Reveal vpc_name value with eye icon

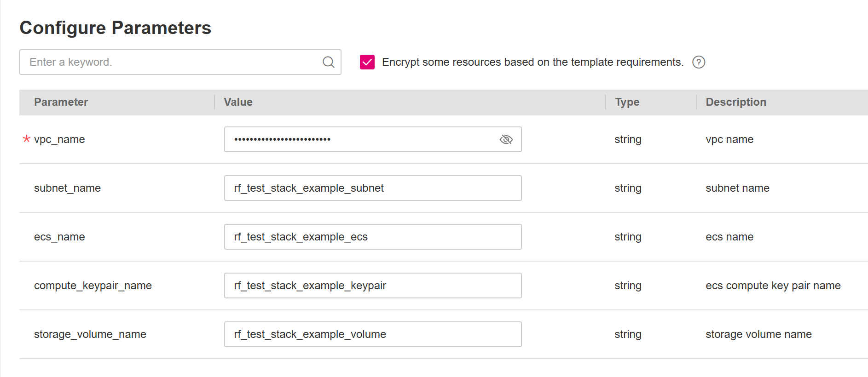point(506,139)
